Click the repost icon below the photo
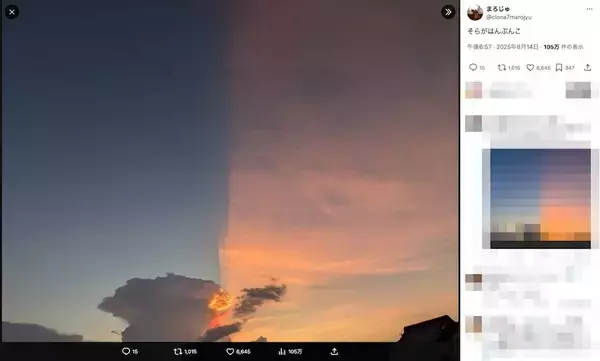Screen dimensions: 600x361 pos(178,351)
